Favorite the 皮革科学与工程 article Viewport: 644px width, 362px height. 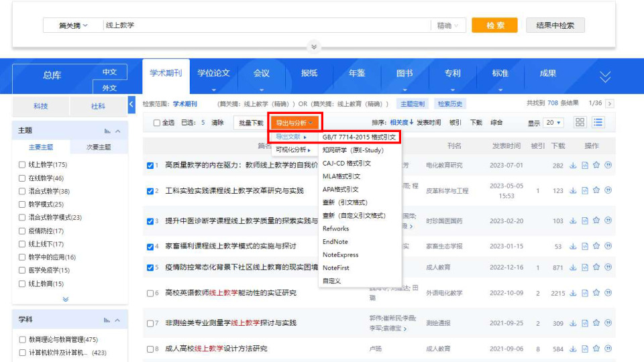point(596,190)
